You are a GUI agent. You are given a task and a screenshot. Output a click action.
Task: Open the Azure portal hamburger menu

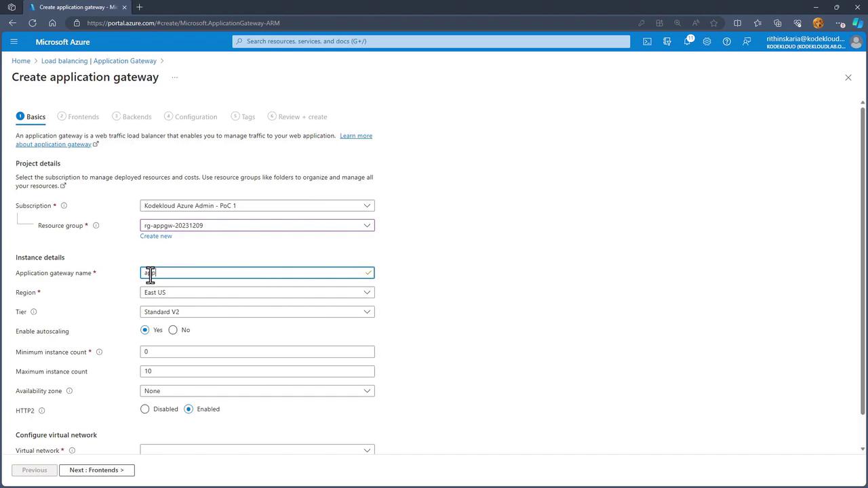(x=14, y=41)
